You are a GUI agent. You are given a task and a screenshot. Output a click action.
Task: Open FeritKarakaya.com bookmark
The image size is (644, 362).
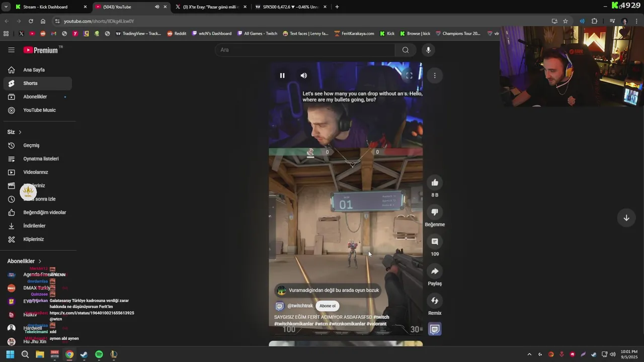click(x=354, y=34)
